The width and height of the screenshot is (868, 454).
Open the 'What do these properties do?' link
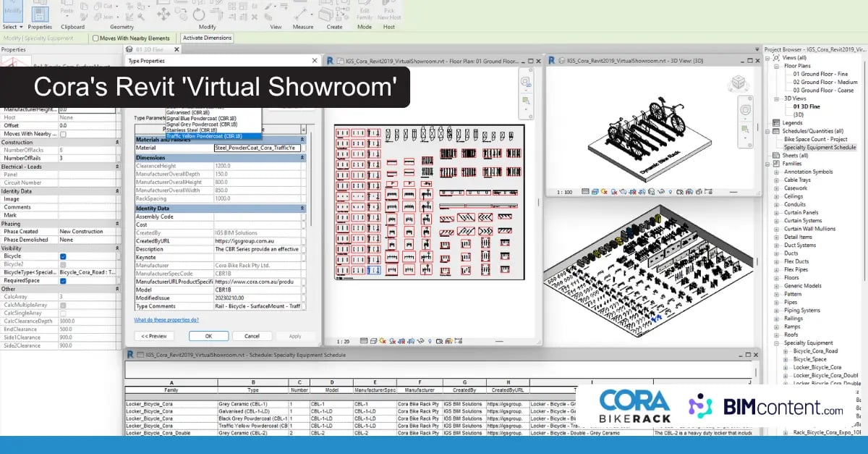pos(166,319)
